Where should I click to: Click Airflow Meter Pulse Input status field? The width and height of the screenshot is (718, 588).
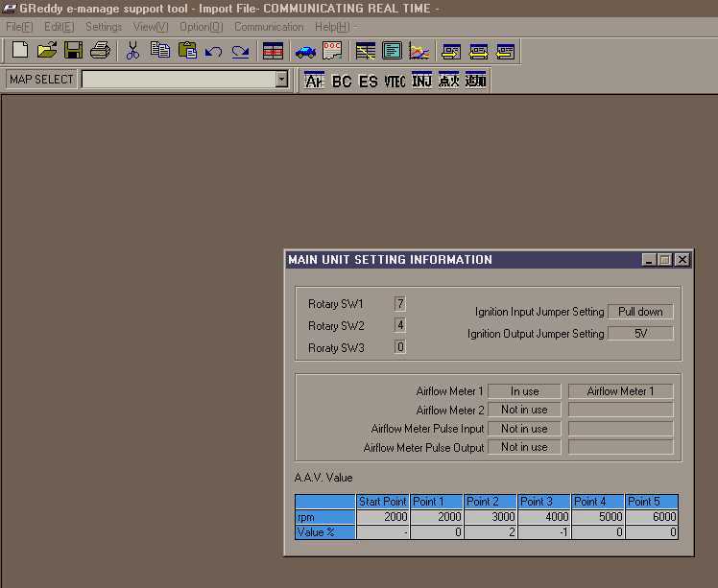[x=524, y=429]
